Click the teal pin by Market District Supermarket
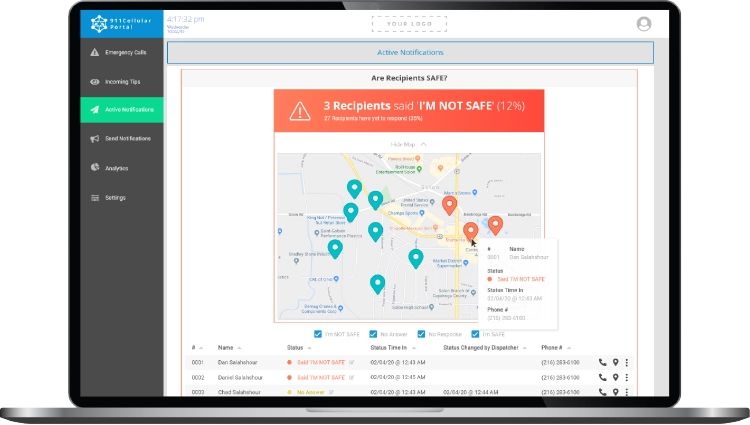This screenshot has height=425, width=750. pyautogui.click(x=416, y=258)
